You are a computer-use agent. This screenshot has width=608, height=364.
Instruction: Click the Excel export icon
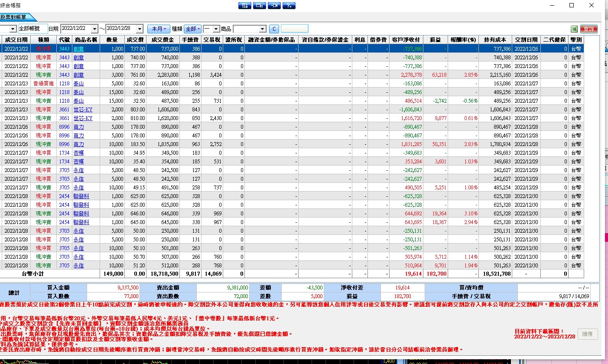click(x=574, y=29)
